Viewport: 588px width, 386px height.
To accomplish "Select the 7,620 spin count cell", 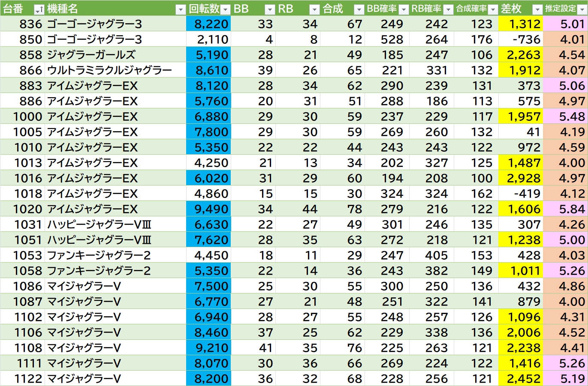I will (208, 240).
